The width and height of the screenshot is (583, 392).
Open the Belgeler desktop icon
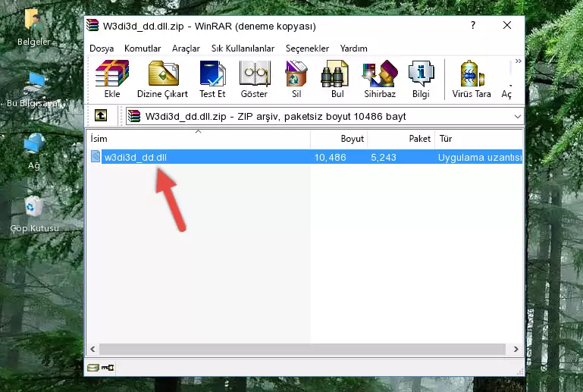click(33, 27)
